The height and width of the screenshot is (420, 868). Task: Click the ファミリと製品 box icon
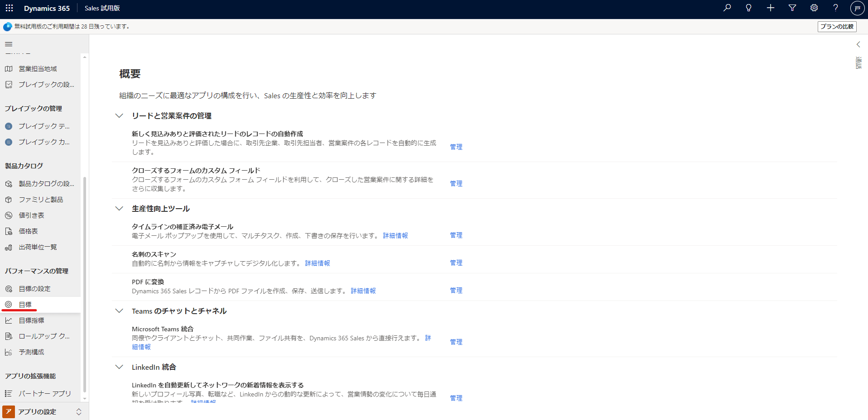click(9, 200)
